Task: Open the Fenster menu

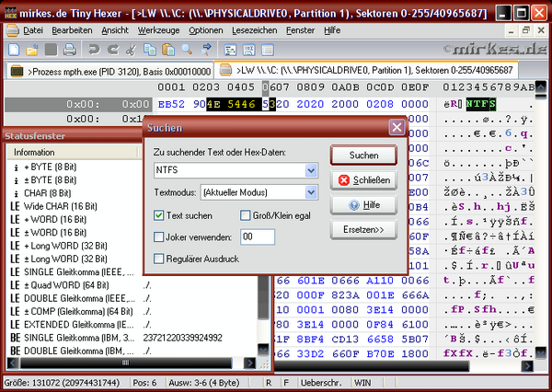Action: (300, 30)
